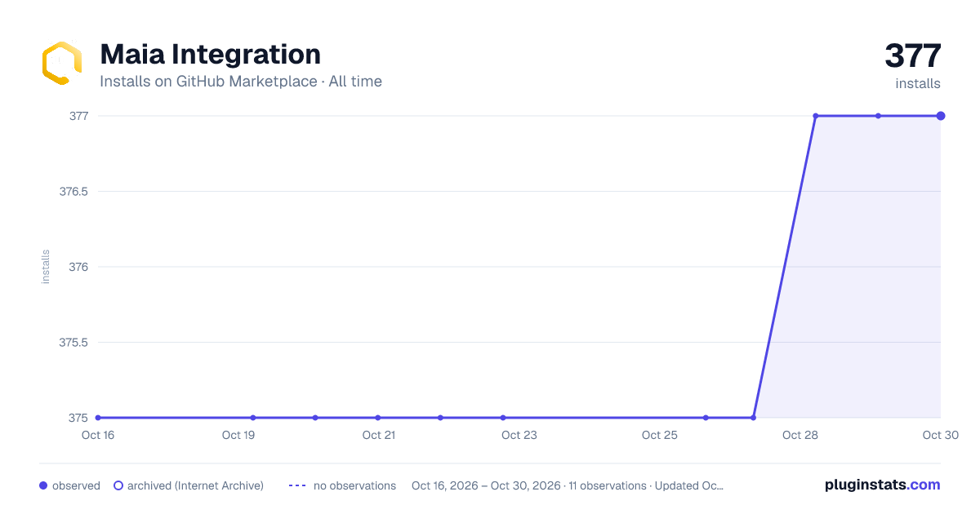Image resolution: width=980 pixels, height=514 pixels.
Task: Click the 'Oct 25' x-axis label
Action: pyautogui.click(x=660, y=435)
